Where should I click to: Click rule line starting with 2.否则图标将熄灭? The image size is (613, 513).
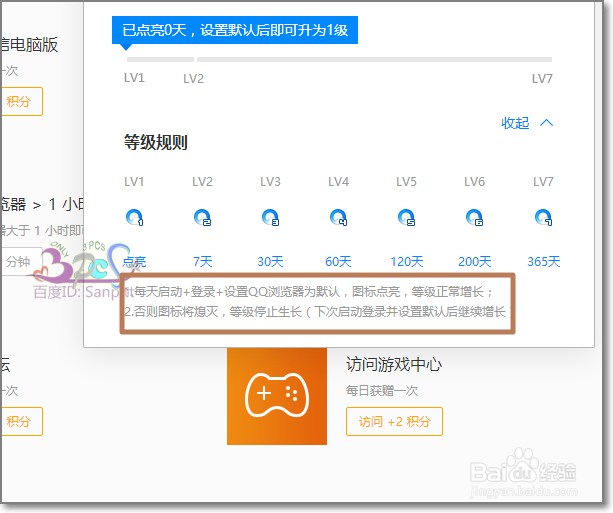coord(317,312)
